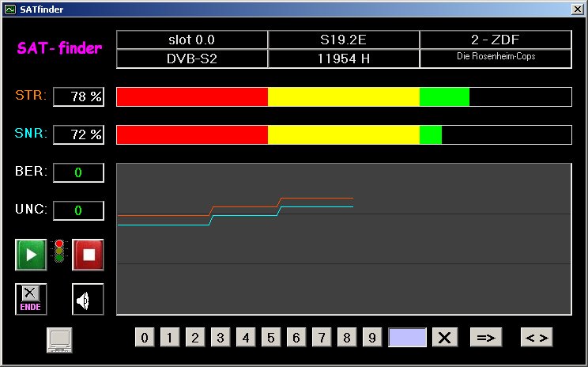Toggle the speaker sound icon
The width and height of the screenshot is (588, 367).
point(88,299)
